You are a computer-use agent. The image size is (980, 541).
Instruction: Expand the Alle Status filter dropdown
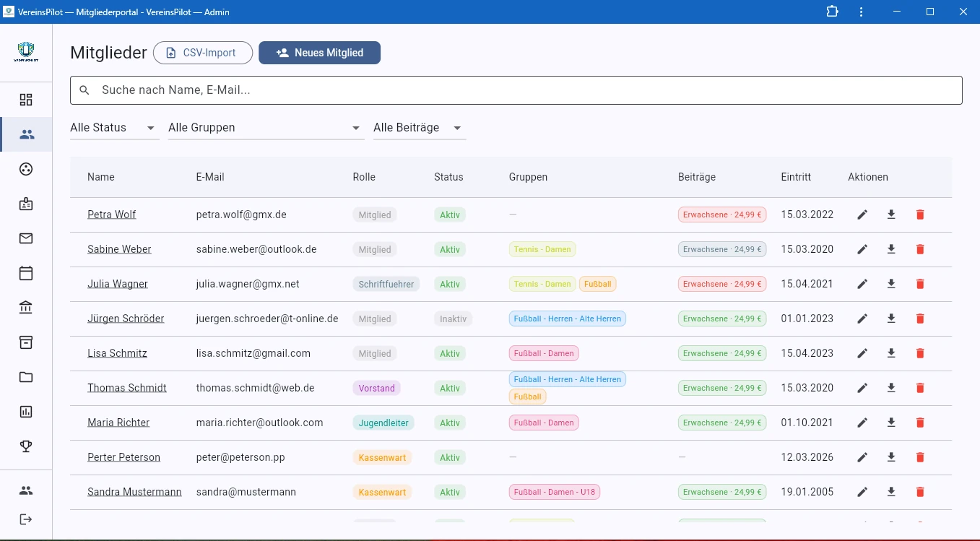click(114, 128)
